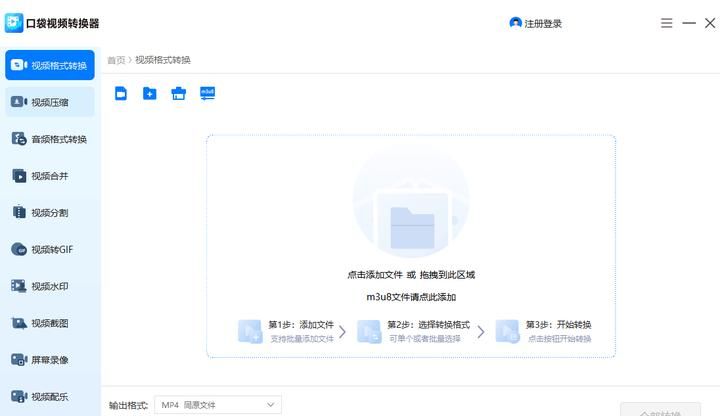Screen dimensions: 720x416
Task: Click the 视频转GIF sidebar icon
Action: click(19, 249)
